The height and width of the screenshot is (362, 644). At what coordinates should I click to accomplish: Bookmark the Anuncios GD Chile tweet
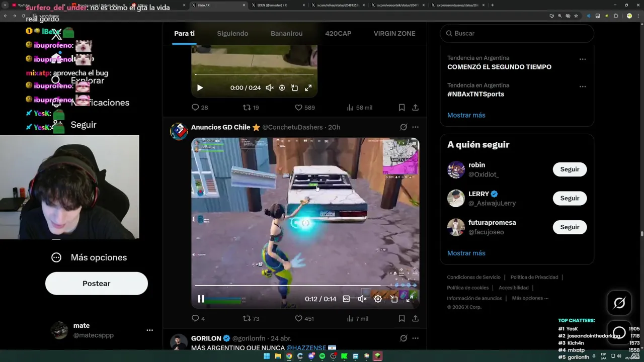coord(401,318)
